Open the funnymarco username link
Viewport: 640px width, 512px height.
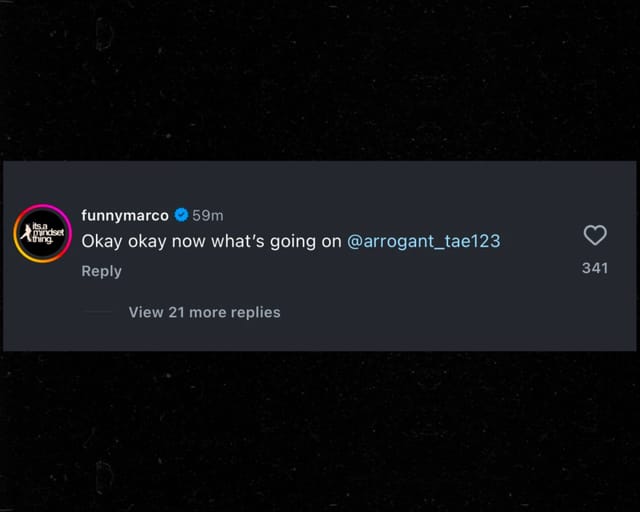point(125,215)
